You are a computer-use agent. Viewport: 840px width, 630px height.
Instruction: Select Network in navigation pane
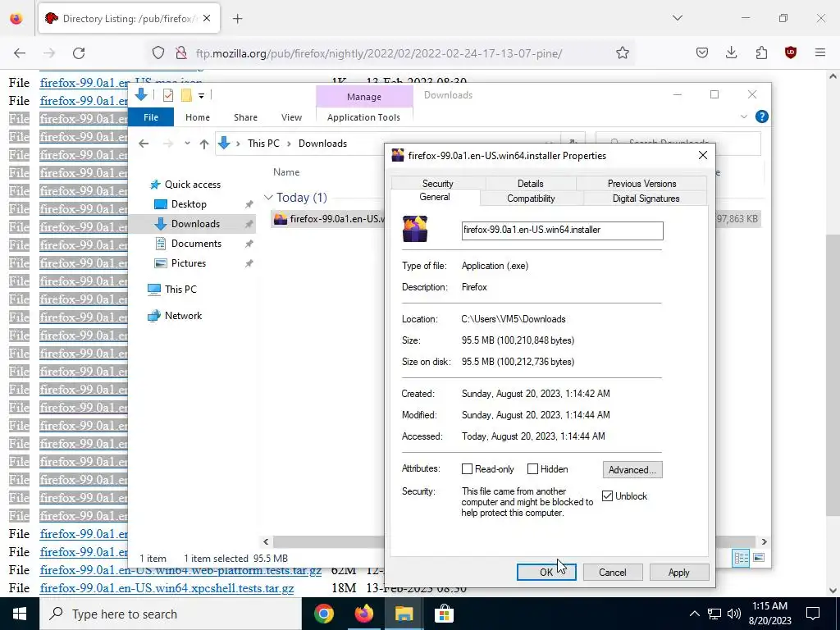[x=183, y=316]
